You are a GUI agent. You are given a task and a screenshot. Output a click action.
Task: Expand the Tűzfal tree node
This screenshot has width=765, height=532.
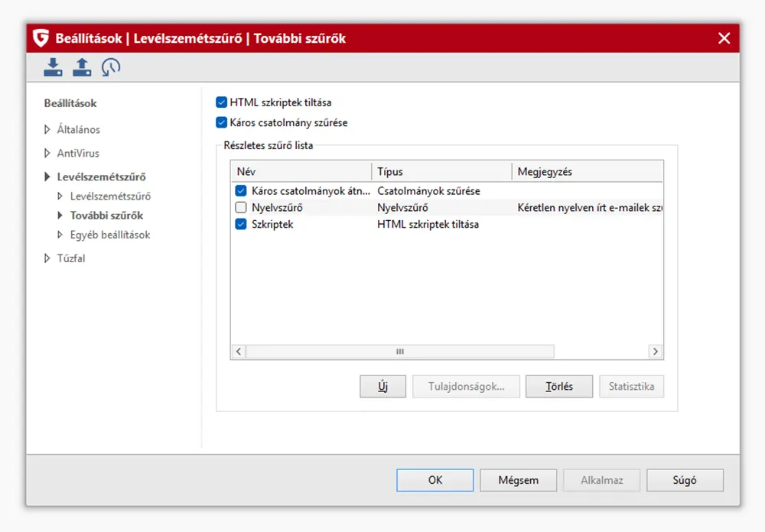(x=47, y=258)
